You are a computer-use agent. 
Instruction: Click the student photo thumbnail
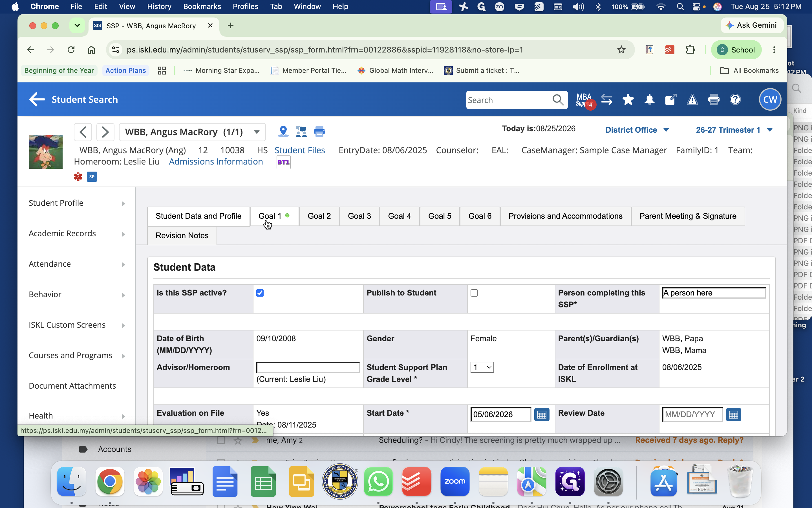point(46,152)
